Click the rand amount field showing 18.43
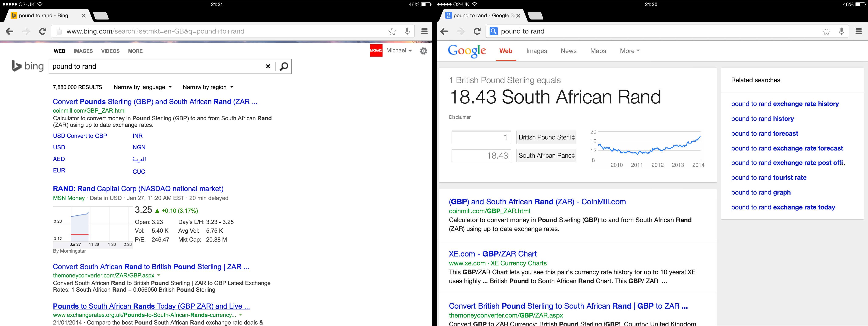The height and width of the screenshot is (326, 868). click(481, 156)
